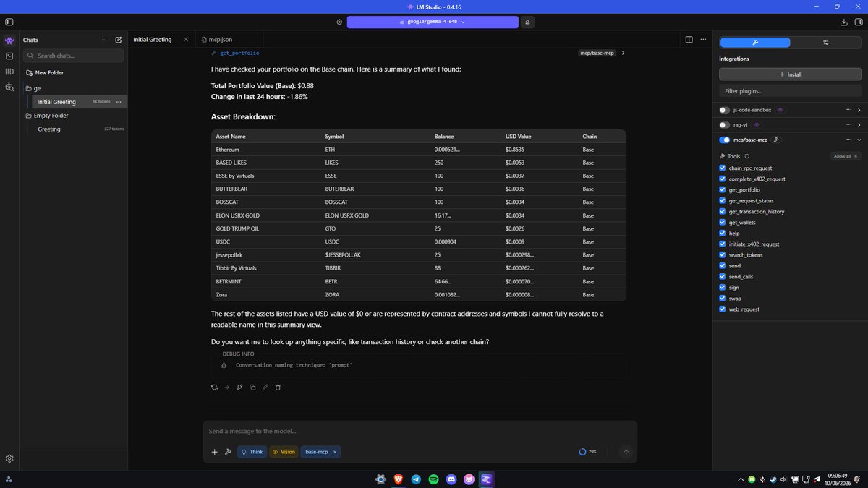Refresh the Tools list icon
Viewport: 868px width, 488px height.
coord(747,156)
